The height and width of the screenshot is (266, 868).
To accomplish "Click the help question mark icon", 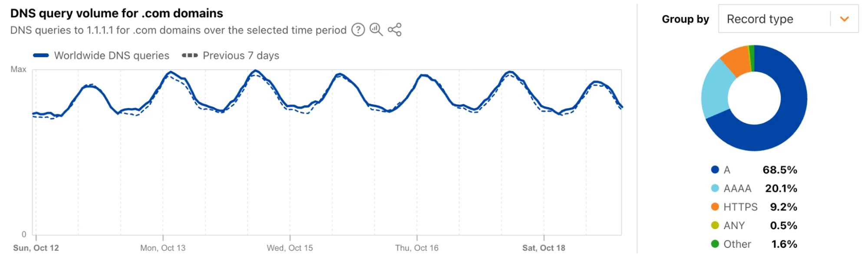I will (x=358, y=30).
